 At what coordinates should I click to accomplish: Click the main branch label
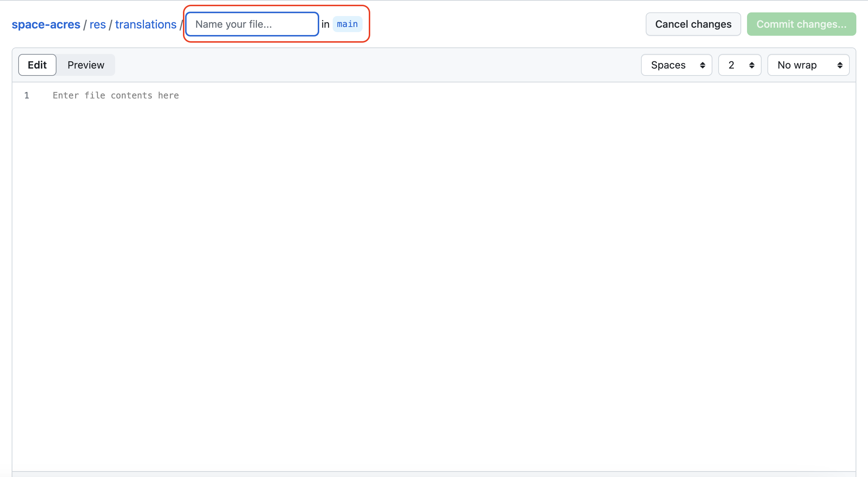click(x=347, y=24)
